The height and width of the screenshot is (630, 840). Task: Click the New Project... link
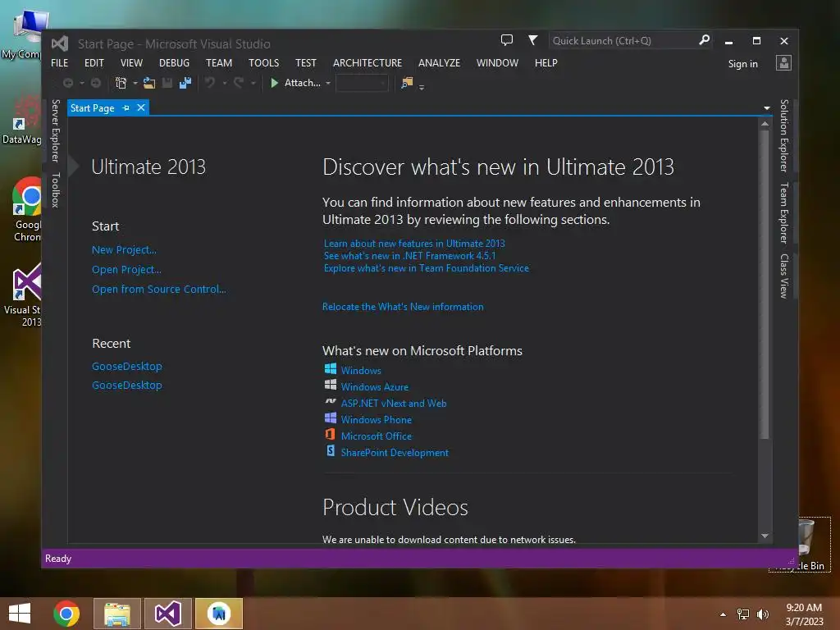click(x=125, y=249)
